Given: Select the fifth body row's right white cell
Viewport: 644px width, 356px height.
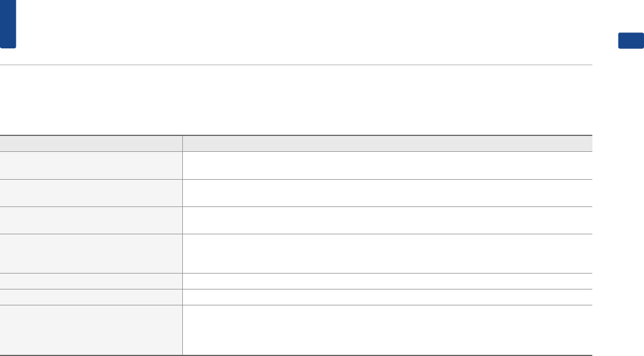Looking at the screenshot, I should pos(387,281).
